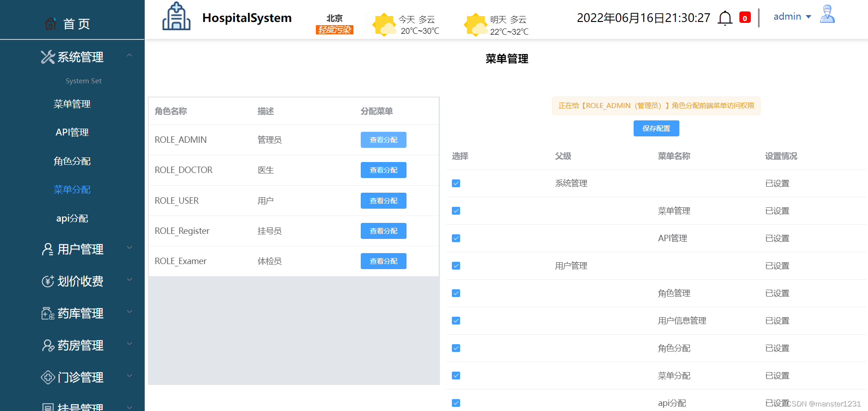Screen dimensions: 868x411
Task: Open 菜单管理 sidebar item
Action: pyautogui.click(x=72, y=104)
